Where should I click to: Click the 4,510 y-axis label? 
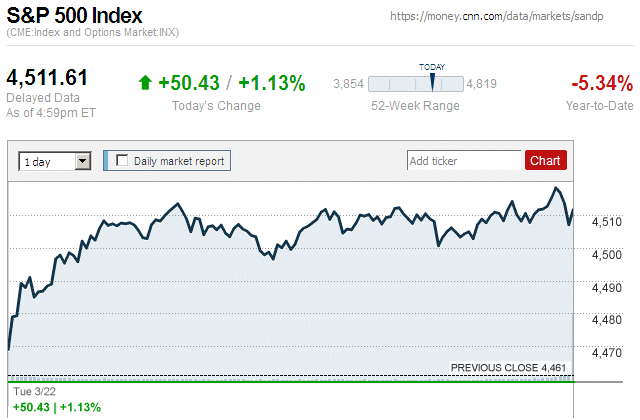tap(605, 222)
